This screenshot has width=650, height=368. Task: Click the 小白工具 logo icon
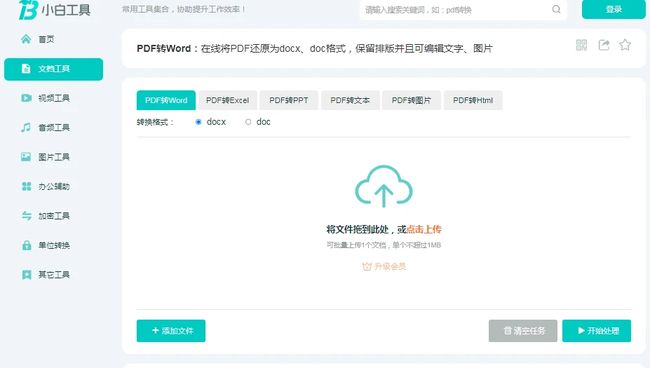[x=28, y=9]
